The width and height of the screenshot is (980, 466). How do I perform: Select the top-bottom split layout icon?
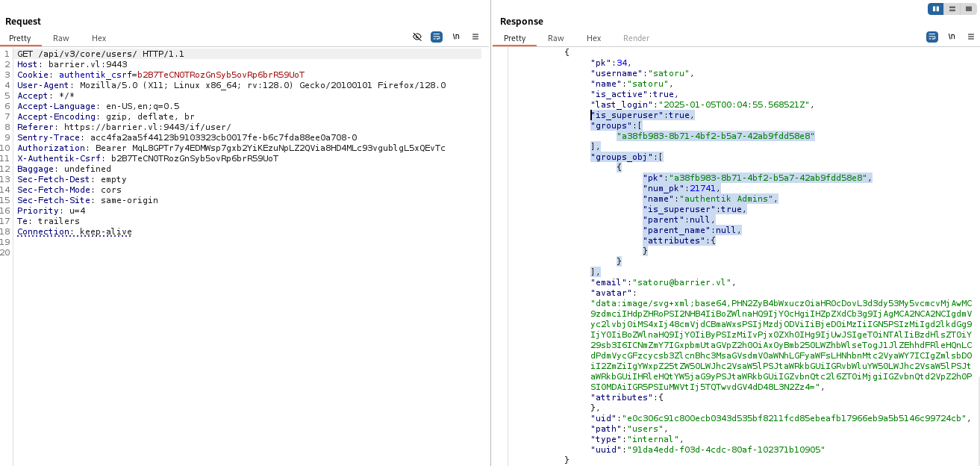point(952,9)
